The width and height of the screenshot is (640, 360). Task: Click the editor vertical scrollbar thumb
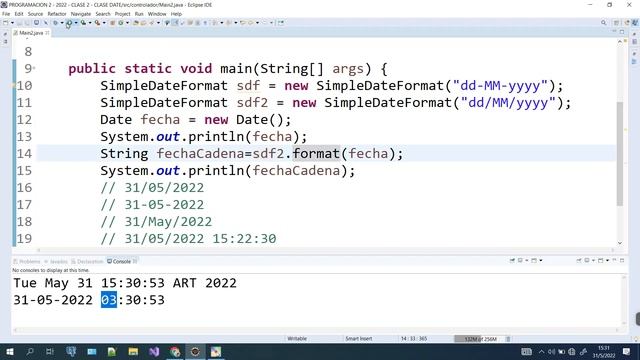[620, 153]
